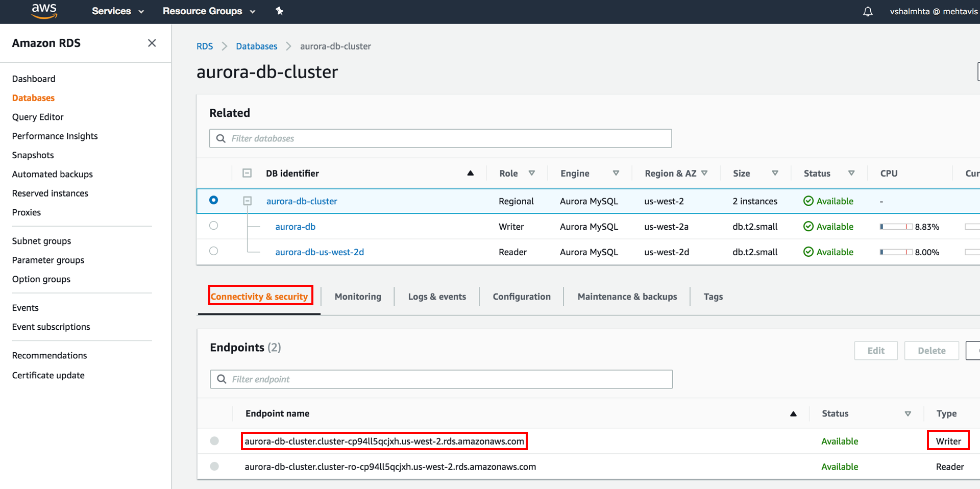
Task: Open Dashboard in the sidebar
Action: point(34,79)
